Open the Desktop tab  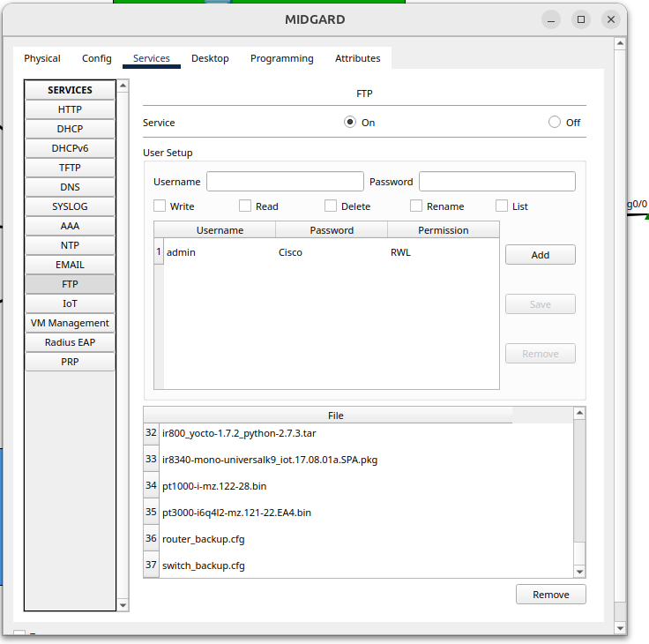tap(210, 58)
